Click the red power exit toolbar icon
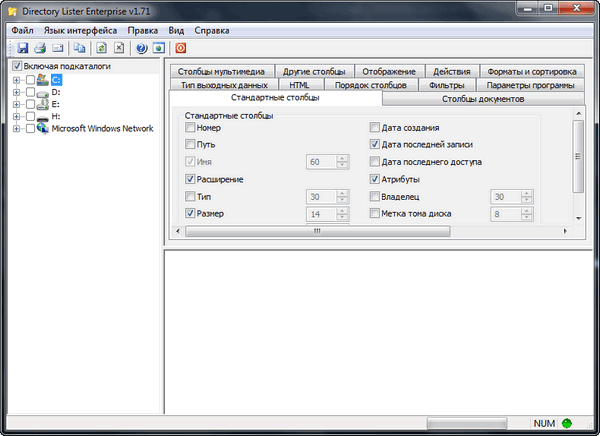Screen dimensions: 600x436 pos(181,48)
